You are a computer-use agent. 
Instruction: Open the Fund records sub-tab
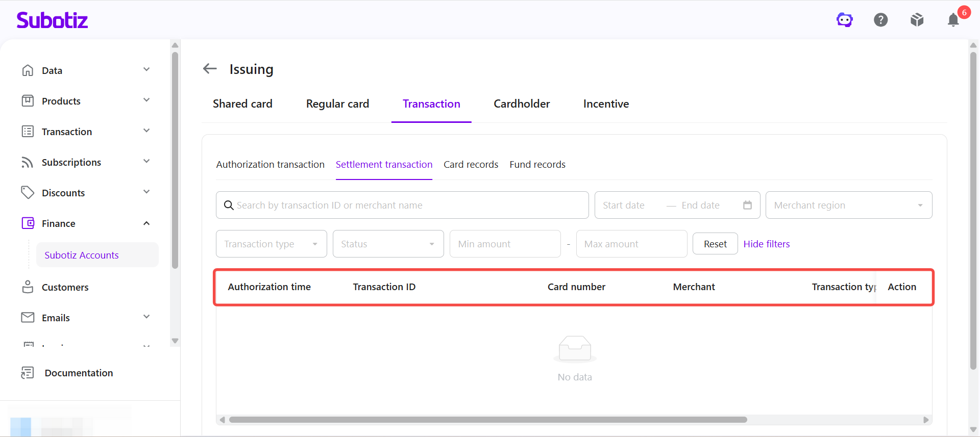[x=537, y=165]
